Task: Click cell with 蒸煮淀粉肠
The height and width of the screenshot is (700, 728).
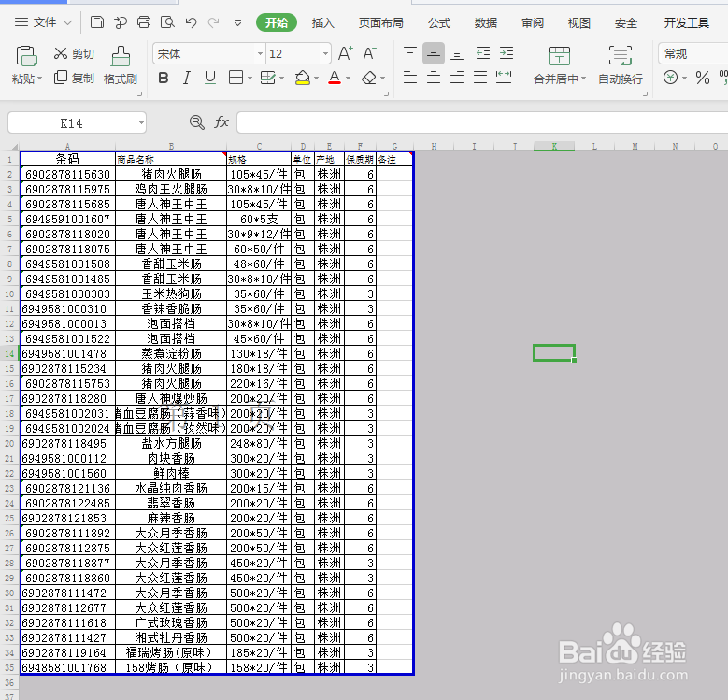Action: tap(171, 353)
